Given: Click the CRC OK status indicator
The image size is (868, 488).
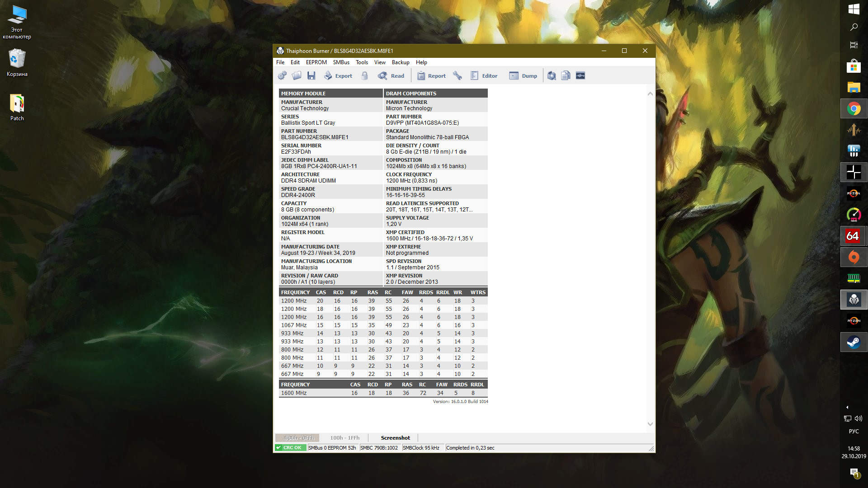Looking at the screenshot, I should click(290, 448).
